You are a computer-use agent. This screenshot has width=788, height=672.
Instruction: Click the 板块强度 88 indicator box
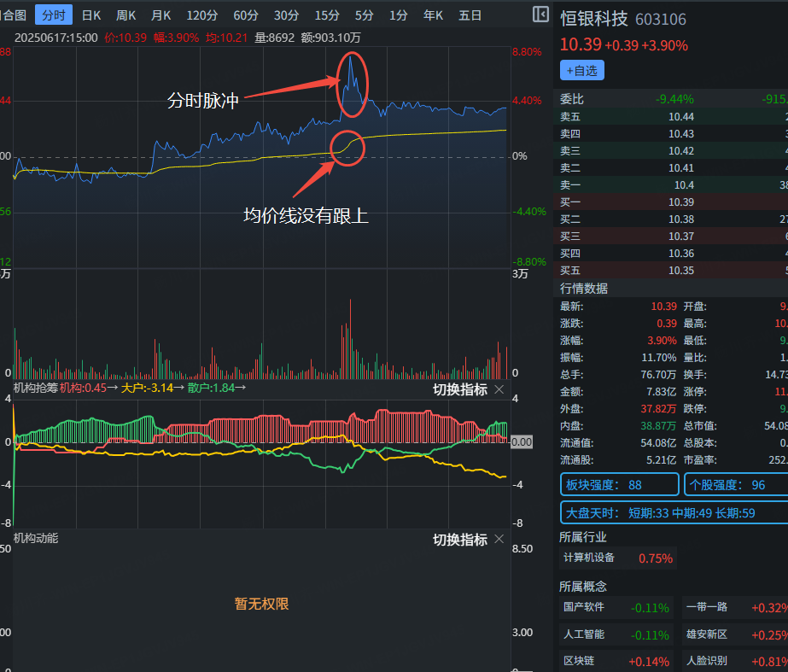tap(619, 485)
